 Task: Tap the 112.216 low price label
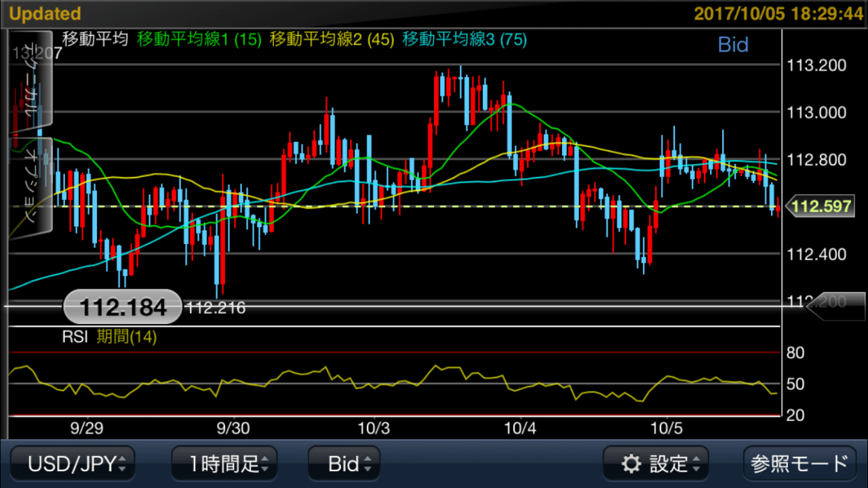pyautogui.click(x=216, y=308)
